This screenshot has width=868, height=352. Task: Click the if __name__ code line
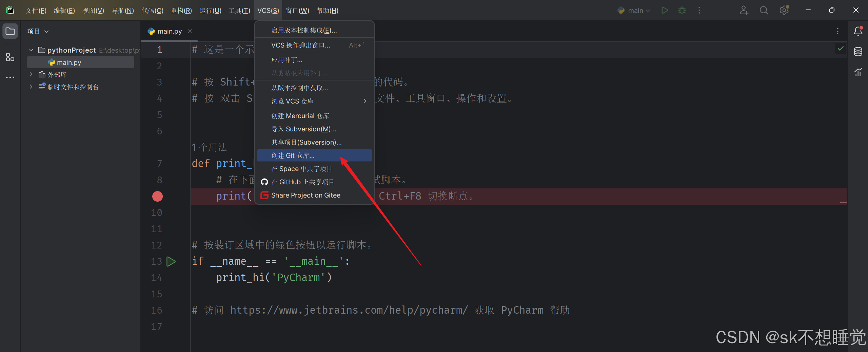pos(271,261)
